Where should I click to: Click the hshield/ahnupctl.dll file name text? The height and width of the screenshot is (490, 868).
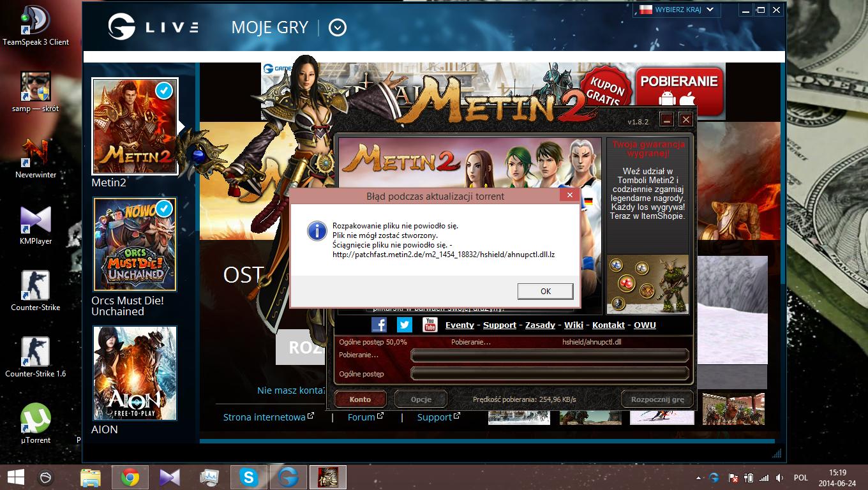pos(592,342)
